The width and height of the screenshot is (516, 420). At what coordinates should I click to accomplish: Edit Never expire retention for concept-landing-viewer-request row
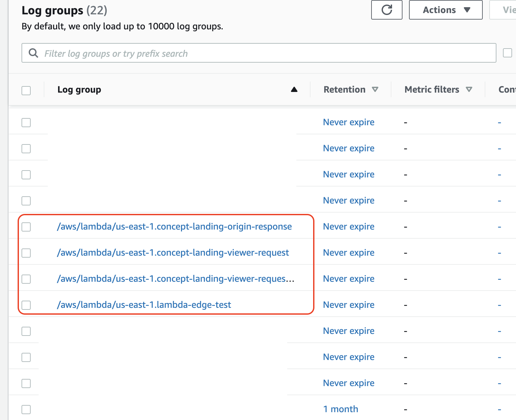(349, 252)
